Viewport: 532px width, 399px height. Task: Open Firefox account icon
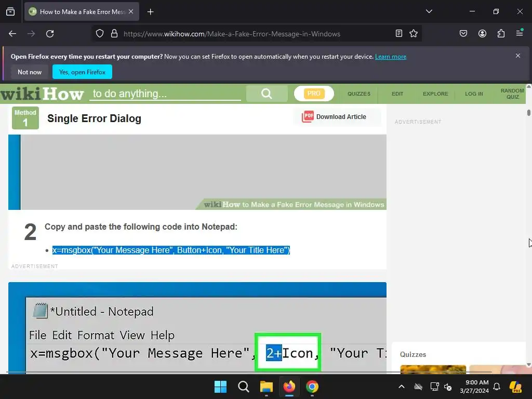[x=482, y=33]
